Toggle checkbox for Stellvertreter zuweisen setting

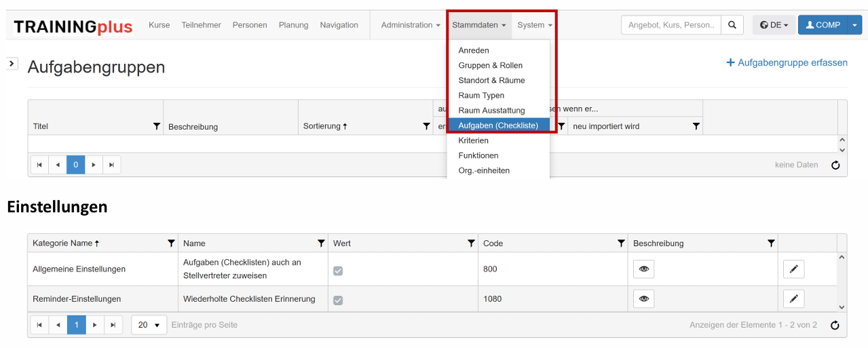click(x=338, y=271)
